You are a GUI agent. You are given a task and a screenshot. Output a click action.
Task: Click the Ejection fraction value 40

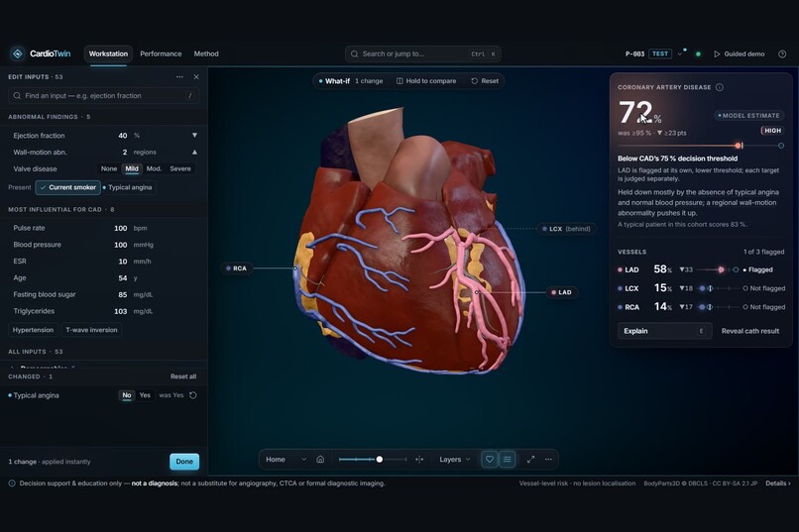(x=122, y=136)
